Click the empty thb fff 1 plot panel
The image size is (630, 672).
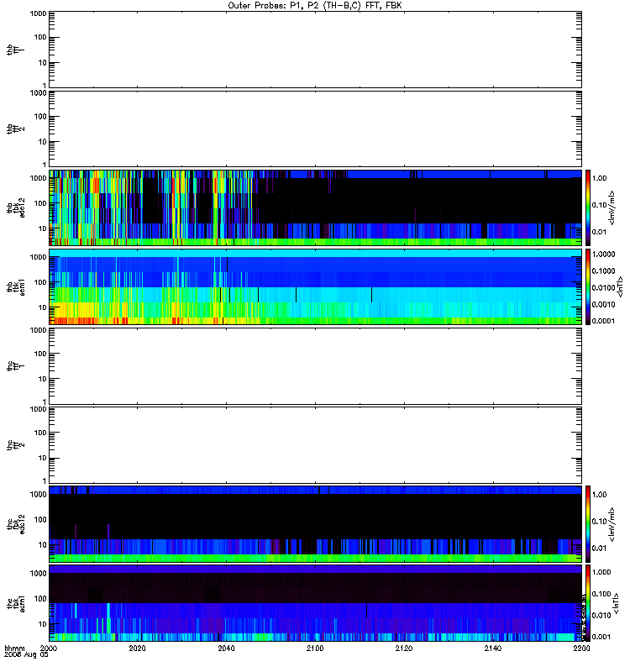[315, 50]
